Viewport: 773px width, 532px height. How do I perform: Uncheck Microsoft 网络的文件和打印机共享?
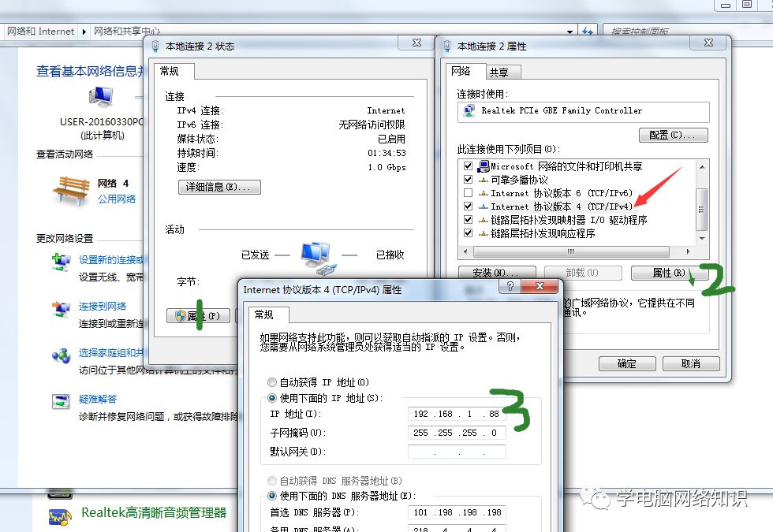[x=469, y=165]
